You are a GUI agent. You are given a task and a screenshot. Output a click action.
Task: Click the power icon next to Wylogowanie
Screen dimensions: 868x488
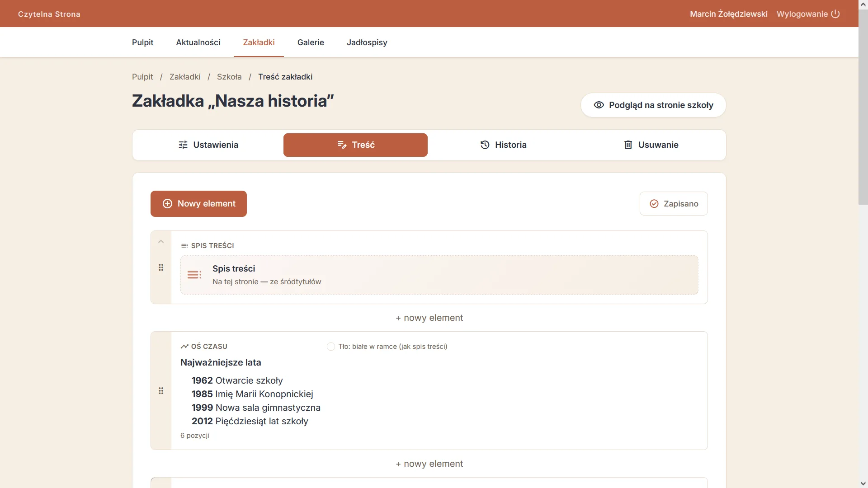pyautogui.click(x=835, y=14)
